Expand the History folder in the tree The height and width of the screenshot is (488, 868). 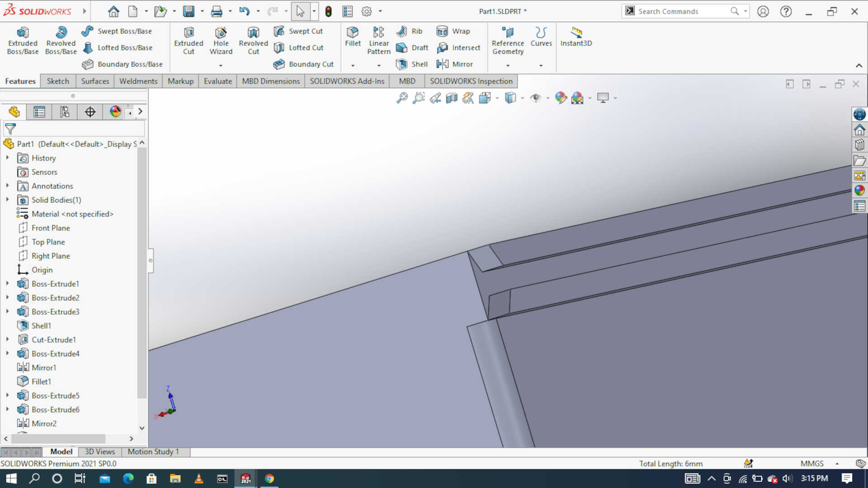pyautogui.click(x=7, y=158)
